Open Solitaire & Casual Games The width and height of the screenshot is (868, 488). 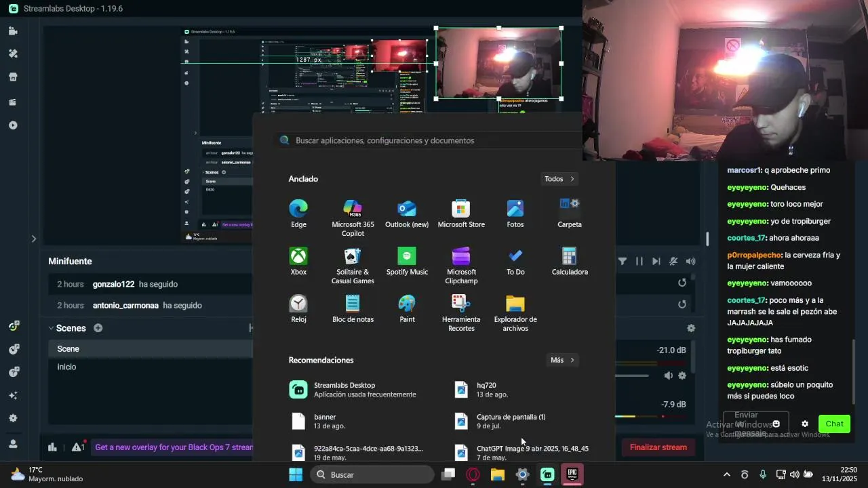tap(353, 265)
